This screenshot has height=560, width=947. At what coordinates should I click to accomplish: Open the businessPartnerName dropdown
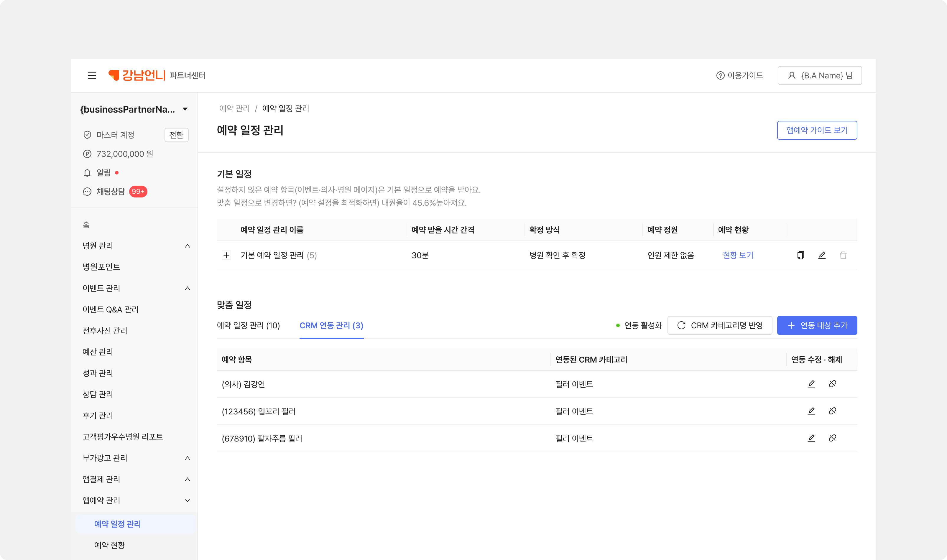[x=185, y=109]
